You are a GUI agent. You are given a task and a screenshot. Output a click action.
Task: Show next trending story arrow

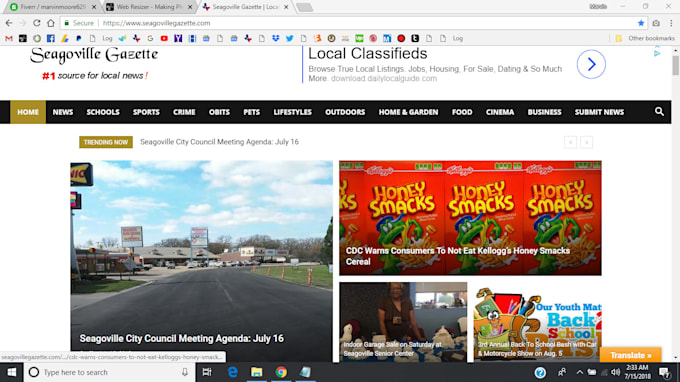tap(586, 142)
